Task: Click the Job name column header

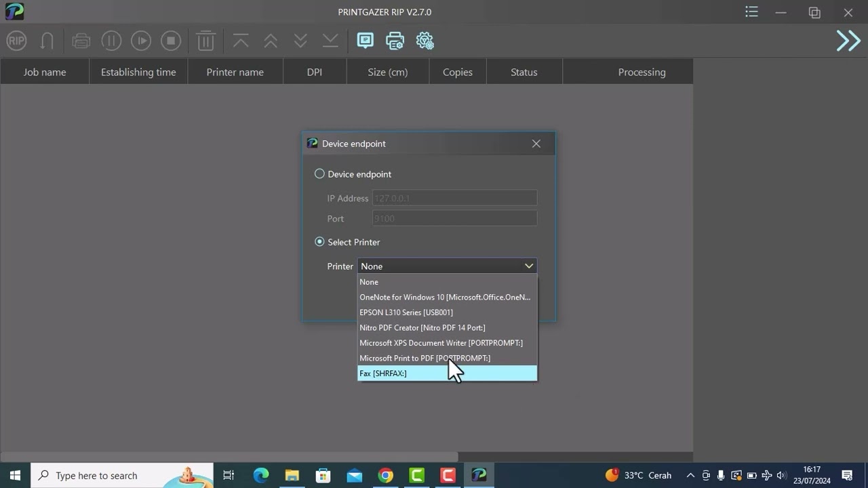Action: coord(45,72)
